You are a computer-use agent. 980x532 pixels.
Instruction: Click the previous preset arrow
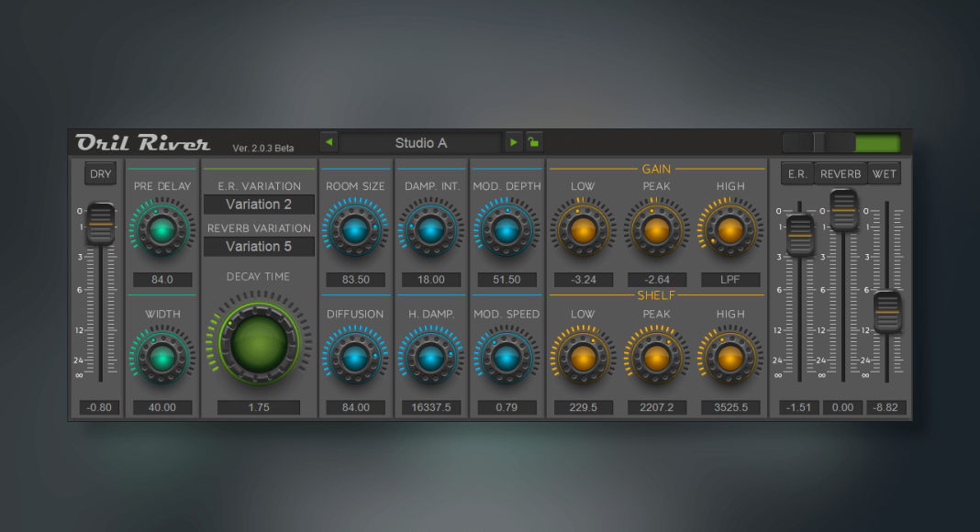[x=329, y=142]
